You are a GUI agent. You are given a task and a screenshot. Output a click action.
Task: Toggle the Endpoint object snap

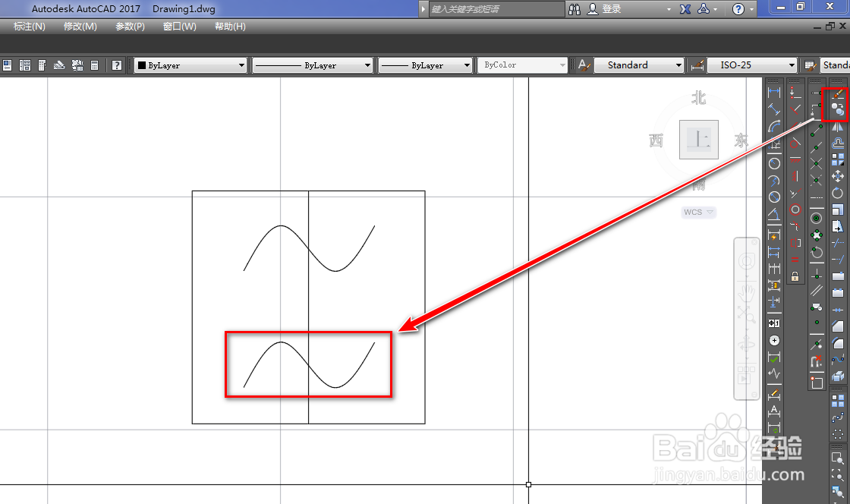pyautogui.click(x=817, y=130)
